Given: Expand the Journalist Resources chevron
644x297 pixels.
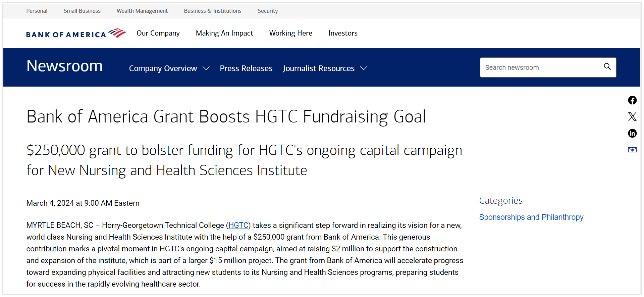Looking at the screenshot, I should click(364, 68).
